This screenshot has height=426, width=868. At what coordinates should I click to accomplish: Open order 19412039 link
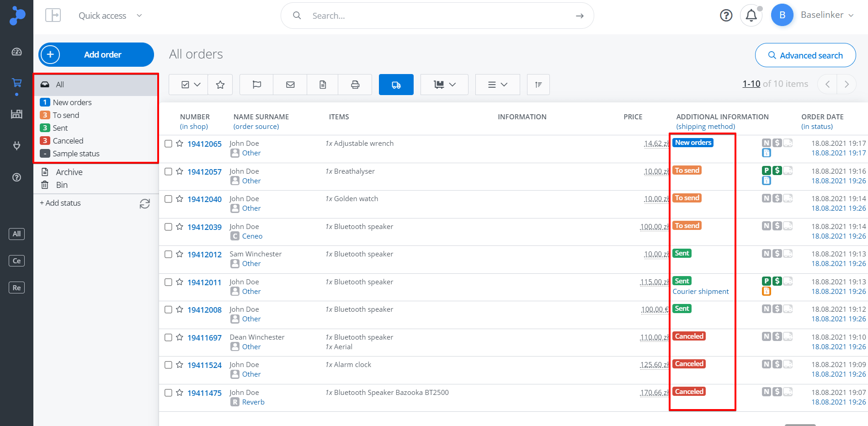tap(204, 227)
